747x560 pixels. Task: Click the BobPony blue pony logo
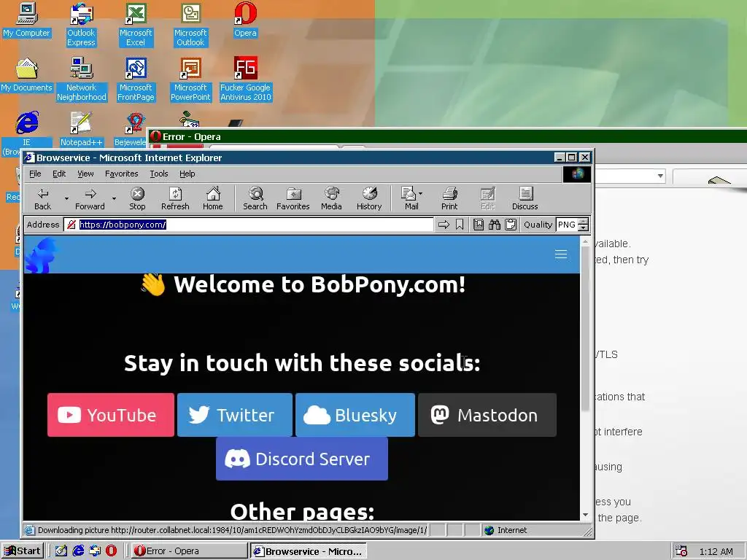pos(41,255)
